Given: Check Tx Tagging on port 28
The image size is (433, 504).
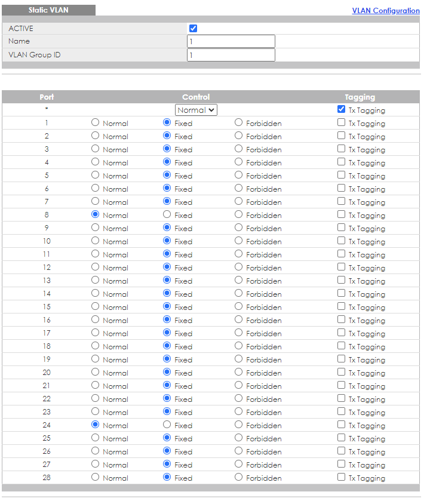Looking at the screenshot, I should pos(342,477).
